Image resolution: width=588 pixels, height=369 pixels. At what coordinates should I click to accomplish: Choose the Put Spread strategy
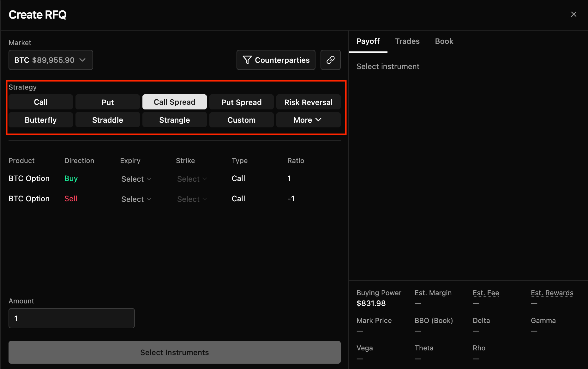[x=241, y=102]
